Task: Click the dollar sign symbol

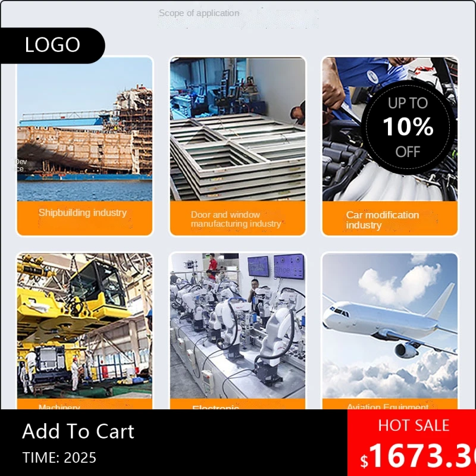Action: pyautogui.click(x=364, y=461)
